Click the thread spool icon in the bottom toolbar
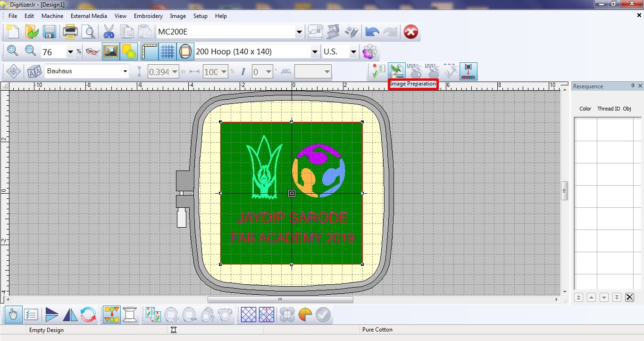 coord(130,315)
